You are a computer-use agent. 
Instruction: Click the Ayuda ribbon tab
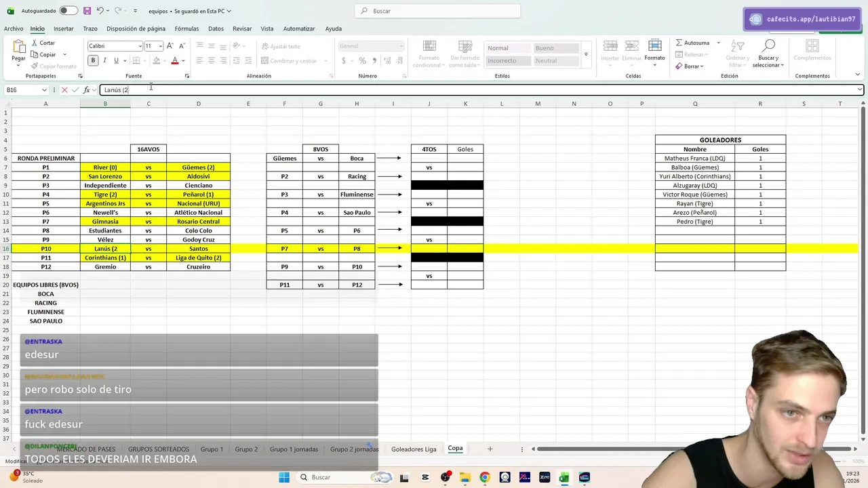tap(333, 28)
